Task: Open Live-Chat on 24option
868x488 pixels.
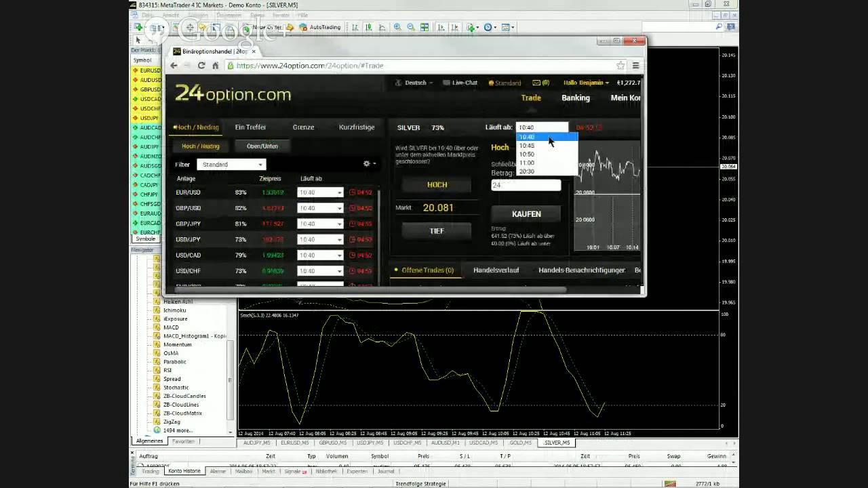Action: click(460, 83)
